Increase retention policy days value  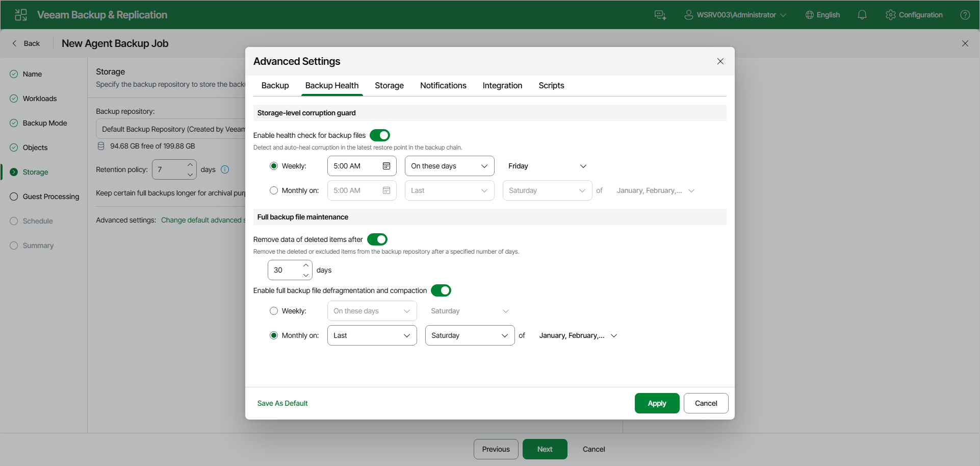pos(190,165)
